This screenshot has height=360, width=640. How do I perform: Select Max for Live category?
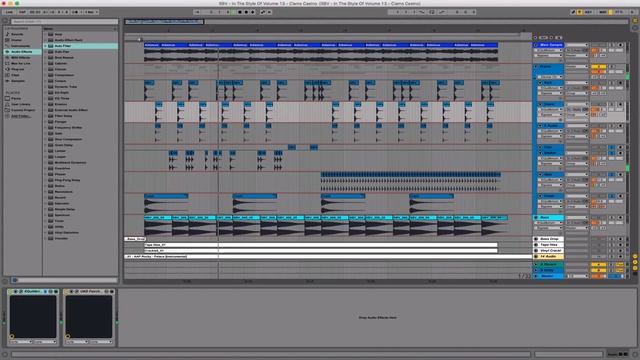click(22, 63)
